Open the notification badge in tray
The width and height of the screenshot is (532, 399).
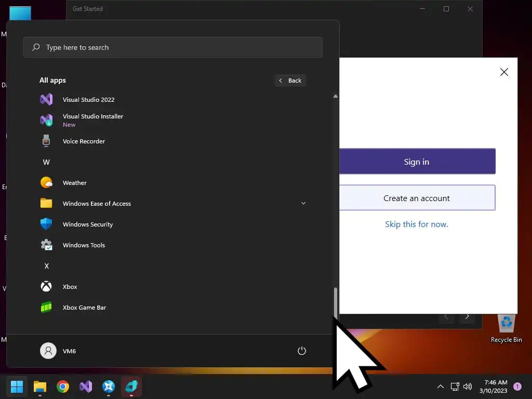point(517,387)
